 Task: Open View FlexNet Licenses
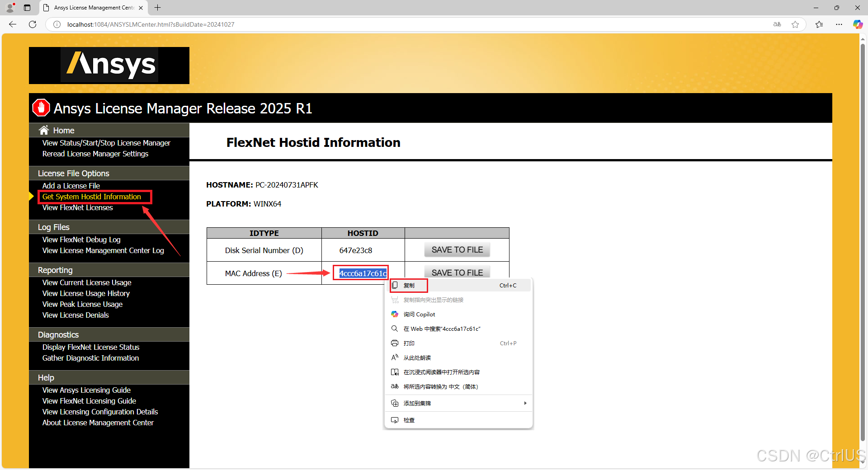[78, 207]
